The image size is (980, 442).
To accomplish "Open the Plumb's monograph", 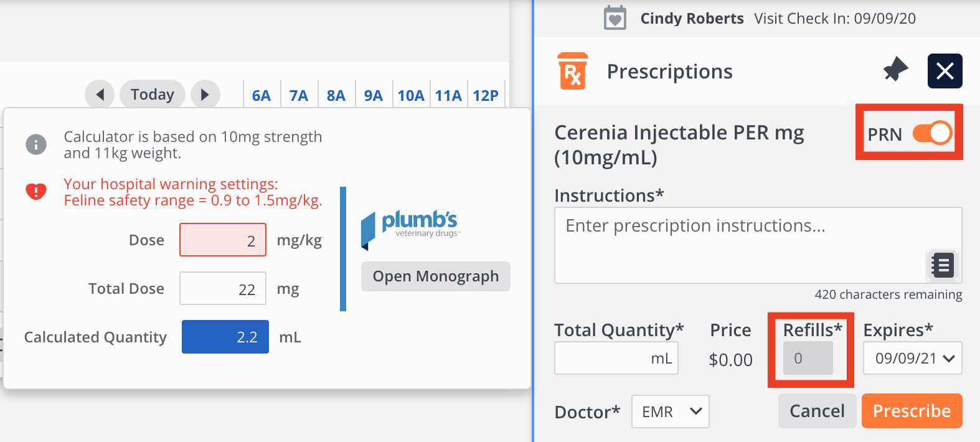I will [x=435, y=276].
